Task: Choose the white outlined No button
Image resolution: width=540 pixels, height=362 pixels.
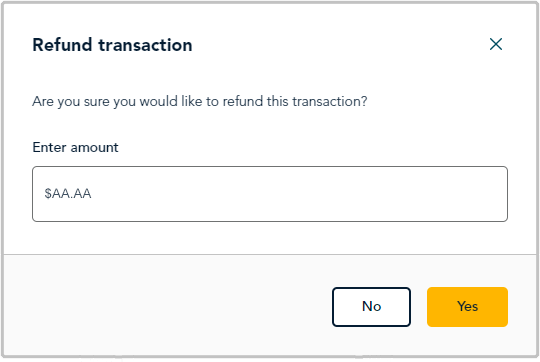Action: [371, 307]
